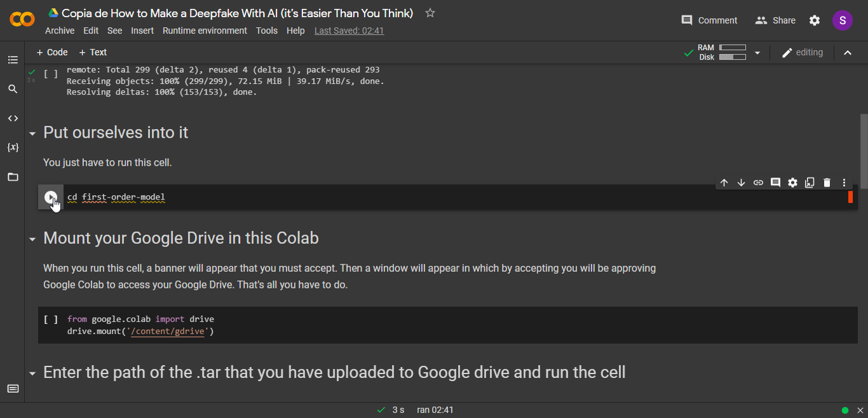
Task: Open the Last Saved revision link
Action: (349, 30)
